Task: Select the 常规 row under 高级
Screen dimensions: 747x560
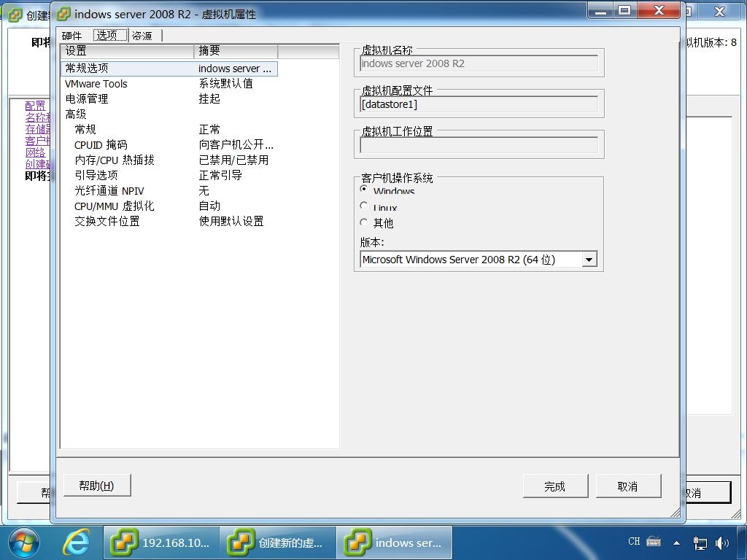Action: 169,130
